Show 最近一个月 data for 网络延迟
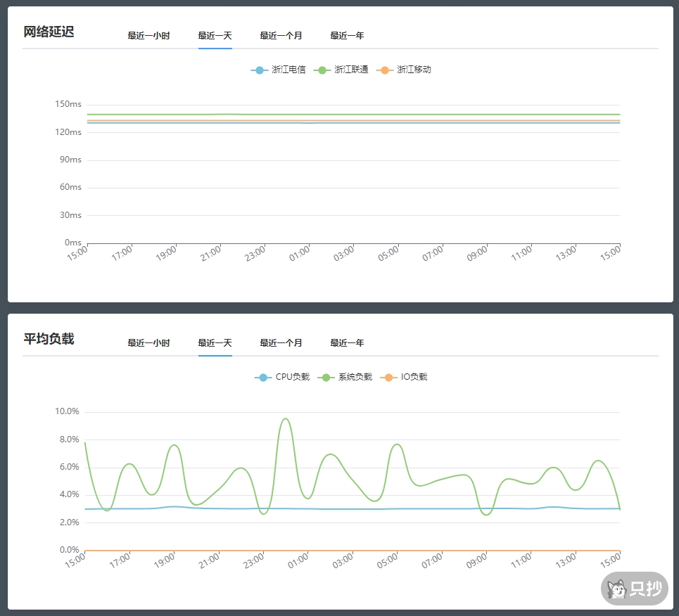Screen dimensions: 679x616 click(281, 36)
